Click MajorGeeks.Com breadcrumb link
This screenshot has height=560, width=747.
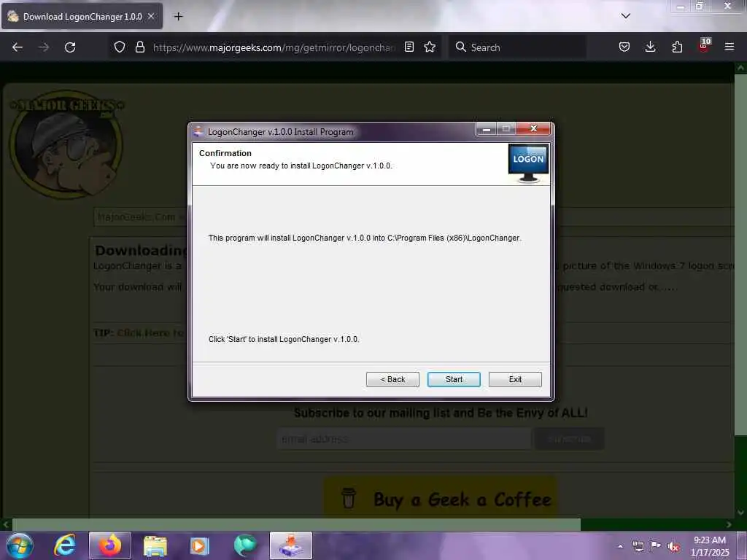136,217
